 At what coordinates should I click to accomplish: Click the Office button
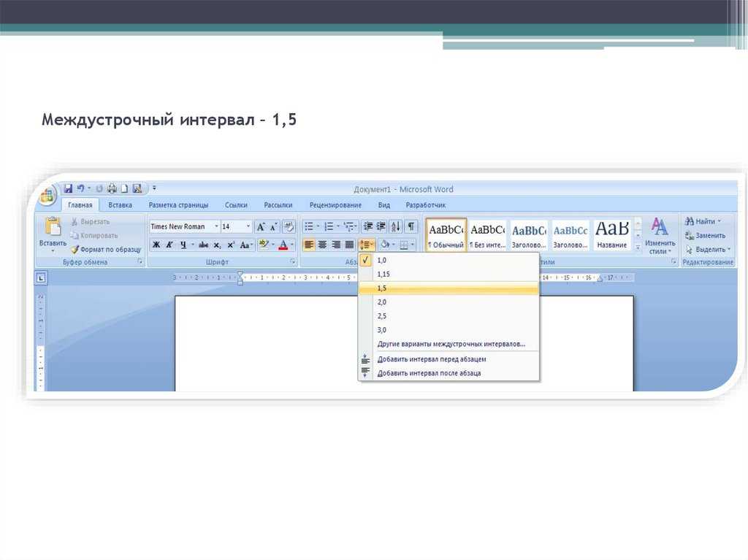(47, 196)
